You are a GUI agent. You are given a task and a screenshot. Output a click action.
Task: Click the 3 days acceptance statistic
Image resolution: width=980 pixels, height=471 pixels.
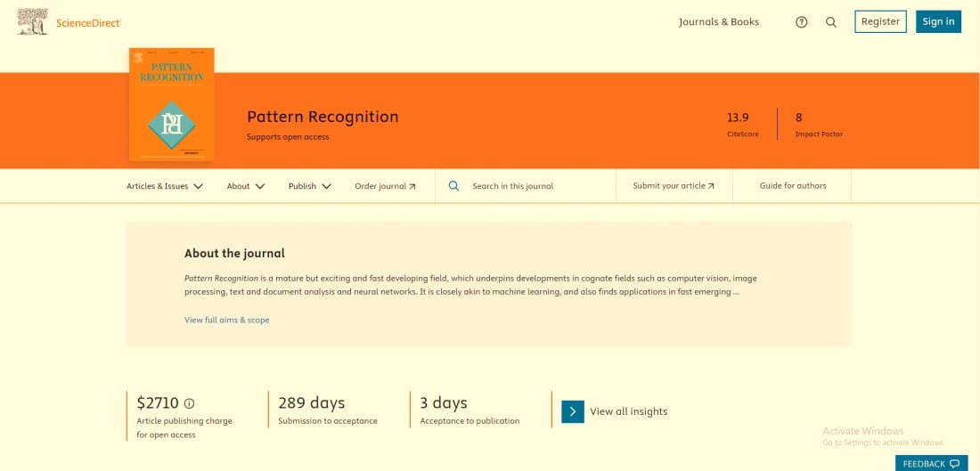click(443, 403)
